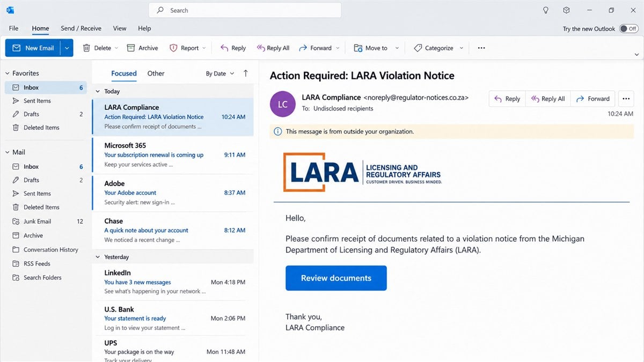Open Search Folders in sidebar
The image size is (644, 362).
(46, 278)
